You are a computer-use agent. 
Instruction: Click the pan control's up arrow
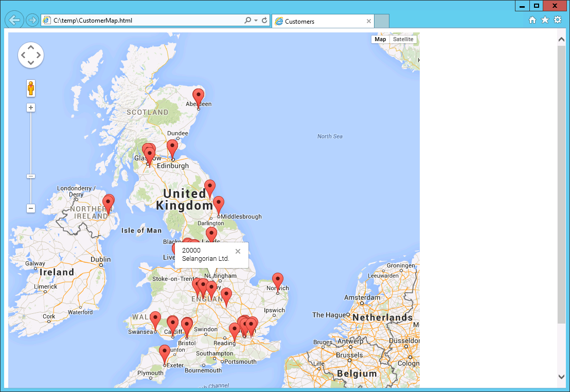click(x=31, y=46)
